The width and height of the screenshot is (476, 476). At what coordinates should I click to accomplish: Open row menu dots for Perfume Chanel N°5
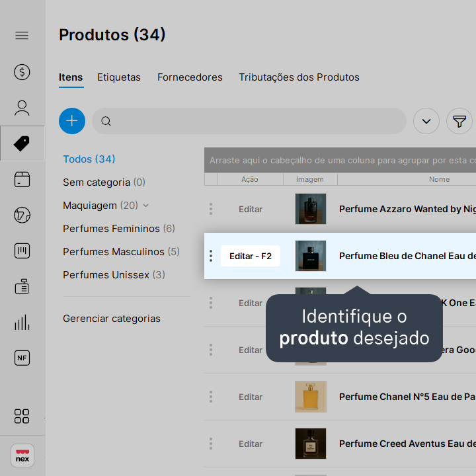pyautogui.click(x=211, y=397)
